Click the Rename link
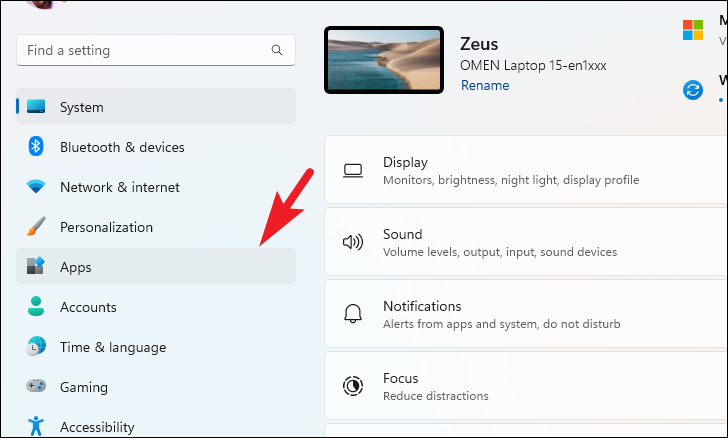Viewport: 728px width, 438px height. [x=485, y=85]
